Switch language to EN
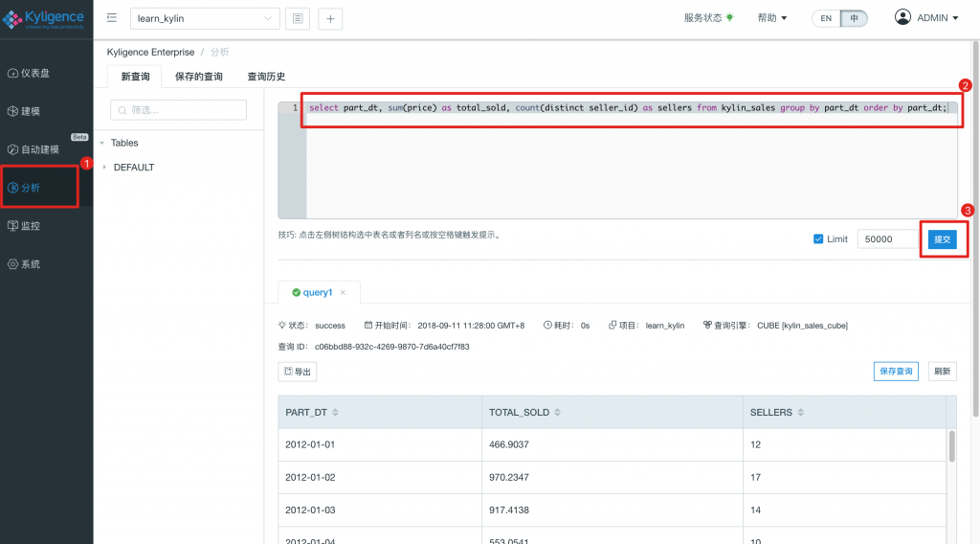Viewport: 980px width, 544px height. [826, 18]
